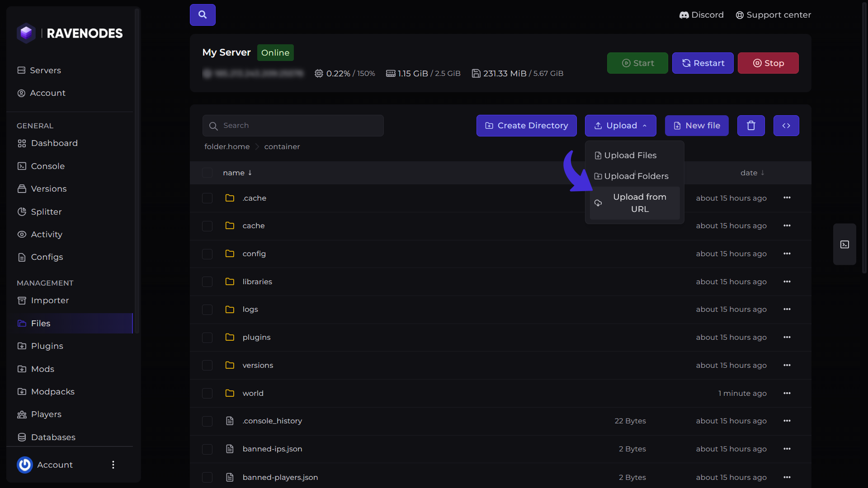
Task: Restart the server
Action: (703, 63)
